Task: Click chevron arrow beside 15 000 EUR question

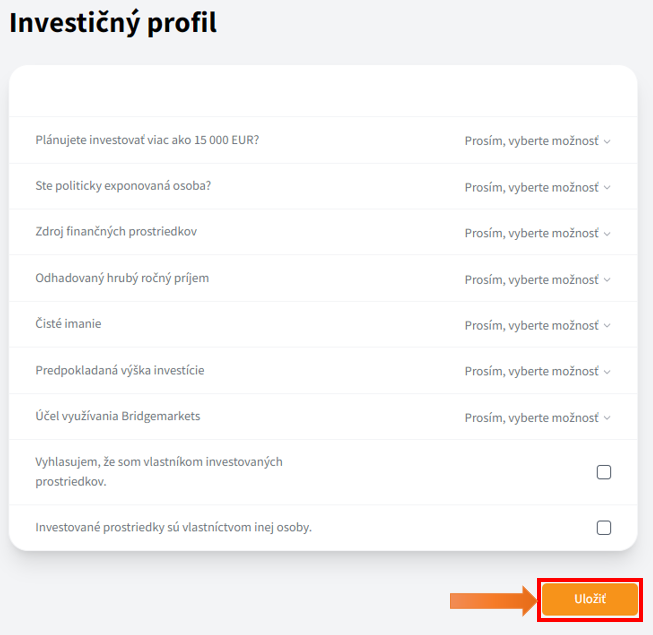Action: point(606,142)
